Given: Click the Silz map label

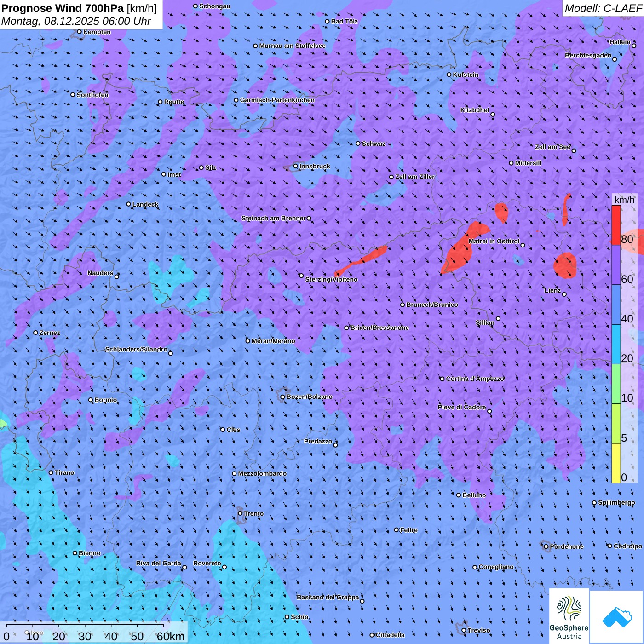Looking at the screenshot, I should click(x=211, y=167).
